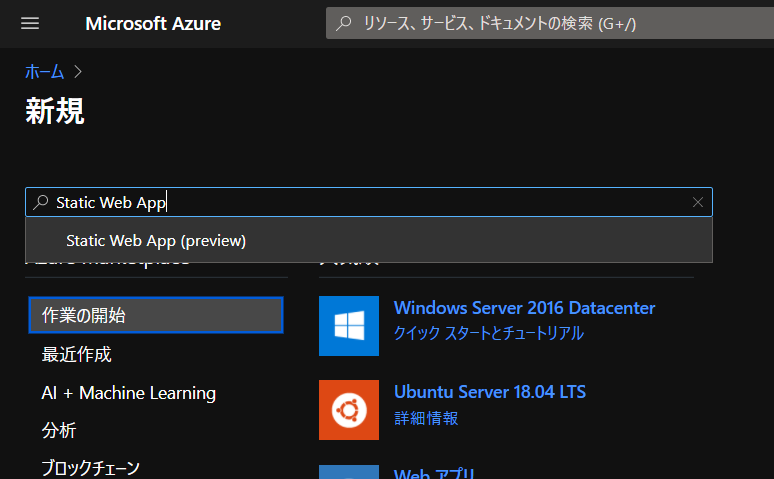Click the Windows Server 2016 Datacenter icon
This screenshot has width=774, height=479.
[349, 325]
